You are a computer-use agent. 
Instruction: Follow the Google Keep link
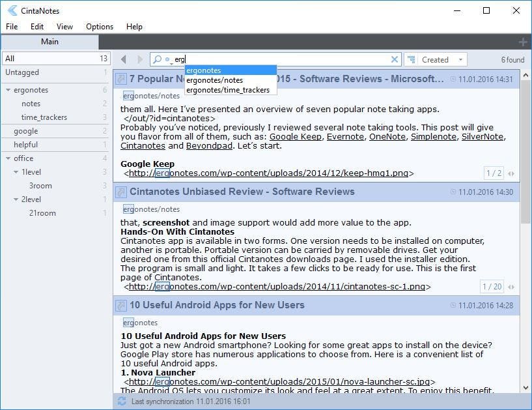(x=295, y=136)
